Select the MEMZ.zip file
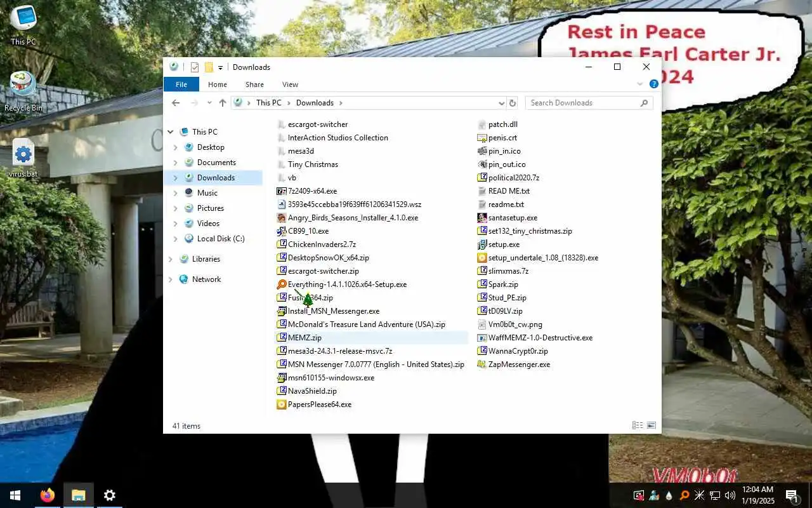Image resolution: width=812 pixels, height=508 pixels. 304,338
